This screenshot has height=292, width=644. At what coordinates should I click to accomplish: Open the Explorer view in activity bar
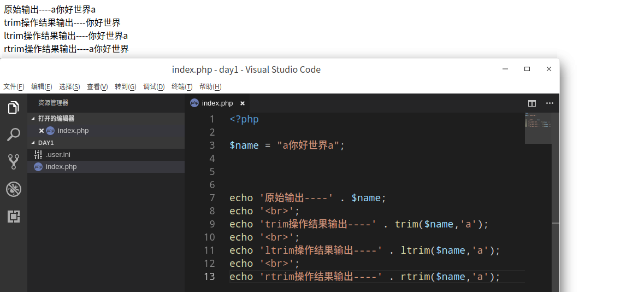(14, 108)
